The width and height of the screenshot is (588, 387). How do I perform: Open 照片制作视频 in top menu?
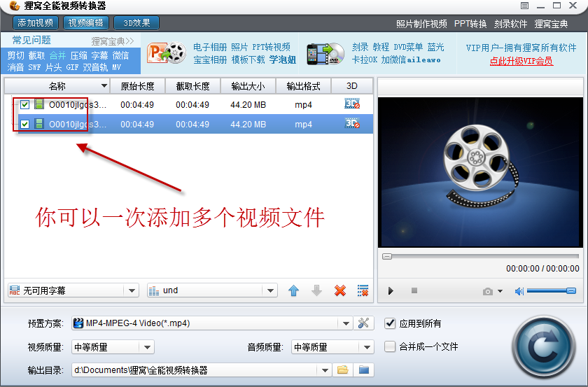point(421,24)
